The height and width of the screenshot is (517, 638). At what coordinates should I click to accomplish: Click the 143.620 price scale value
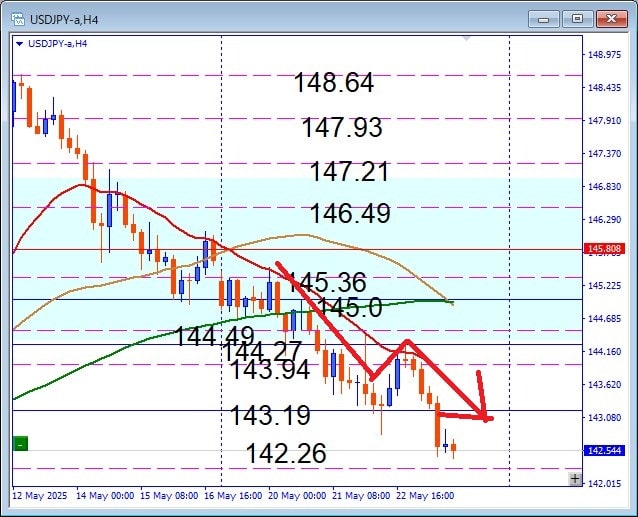(605, 384)
